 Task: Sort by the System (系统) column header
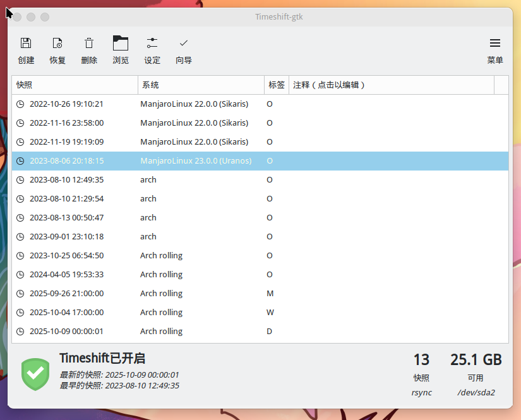point(201,85)
